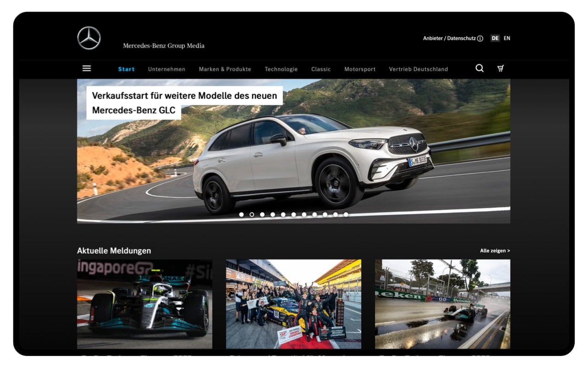Open the GLC Verkaufsstart headline
This screenshot has height=368, width=588.
click(x=185, y=103)
